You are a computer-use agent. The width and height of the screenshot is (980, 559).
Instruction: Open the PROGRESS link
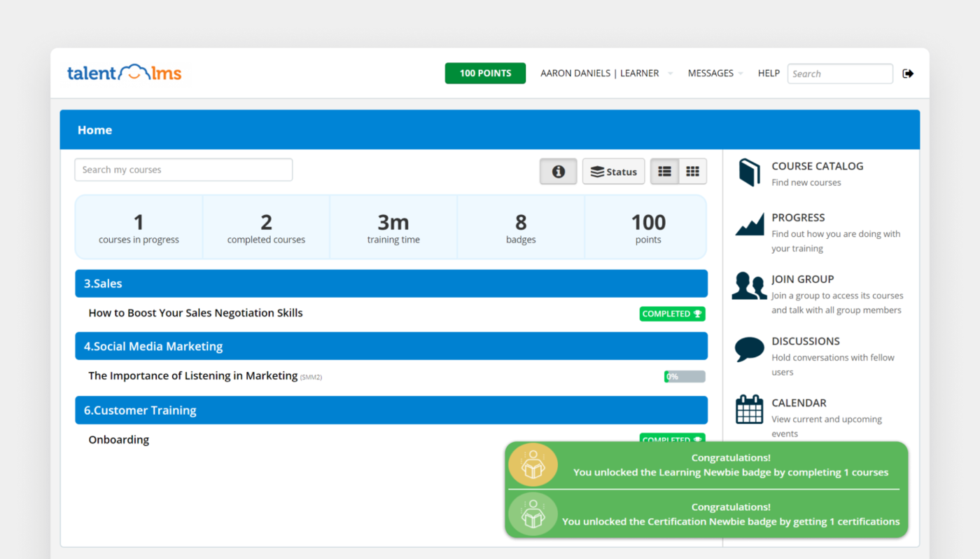click(x=798, y=217)
